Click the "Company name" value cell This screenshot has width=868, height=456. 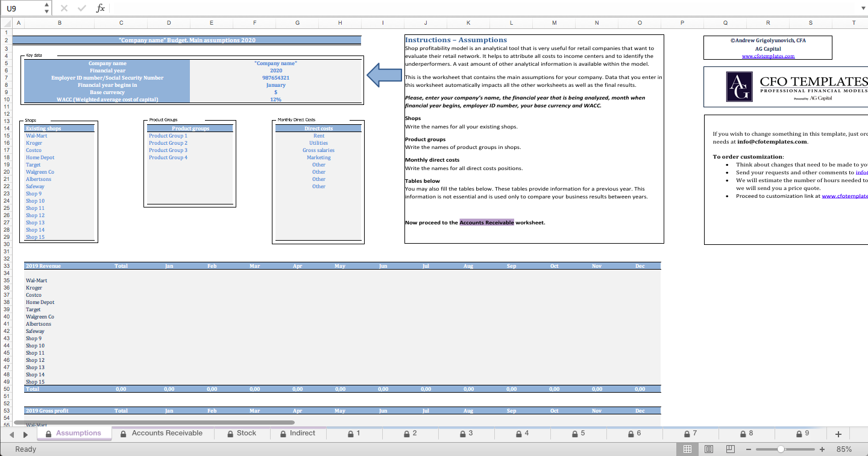275,63
